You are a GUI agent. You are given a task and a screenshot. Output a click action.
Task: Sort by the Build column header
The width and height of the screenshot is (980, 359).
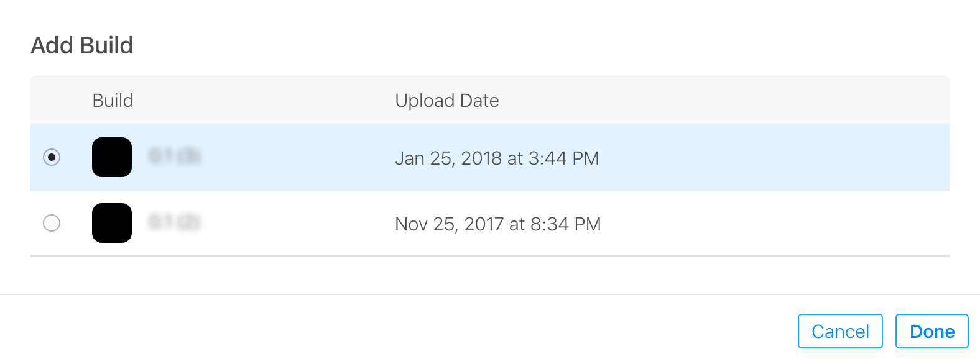[113, 101]
